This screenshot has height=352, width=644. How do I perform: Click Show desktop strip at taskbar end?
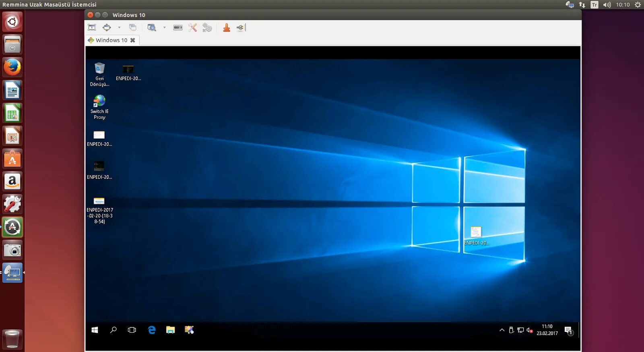coord(579,330)
